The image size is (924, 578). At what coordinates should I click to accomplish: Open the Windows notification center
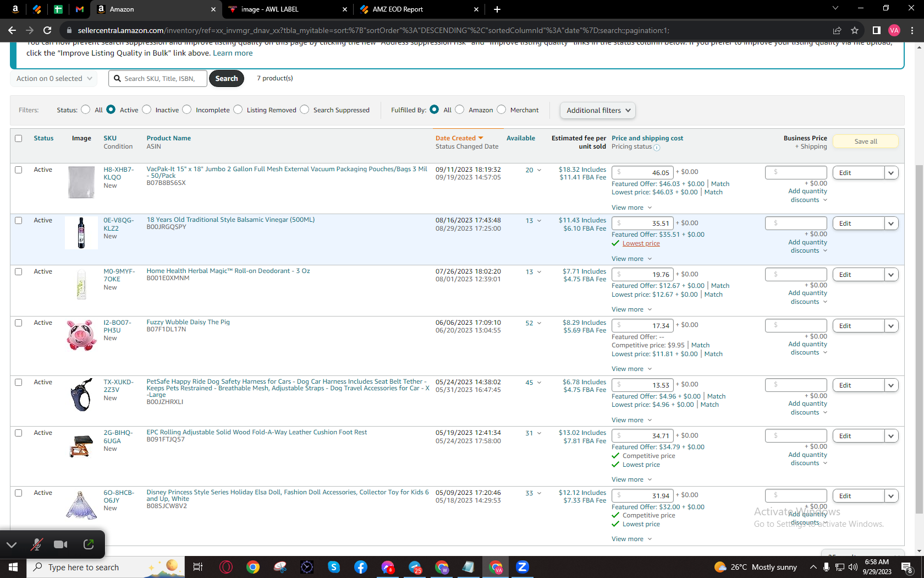click(x=907, y=567)
